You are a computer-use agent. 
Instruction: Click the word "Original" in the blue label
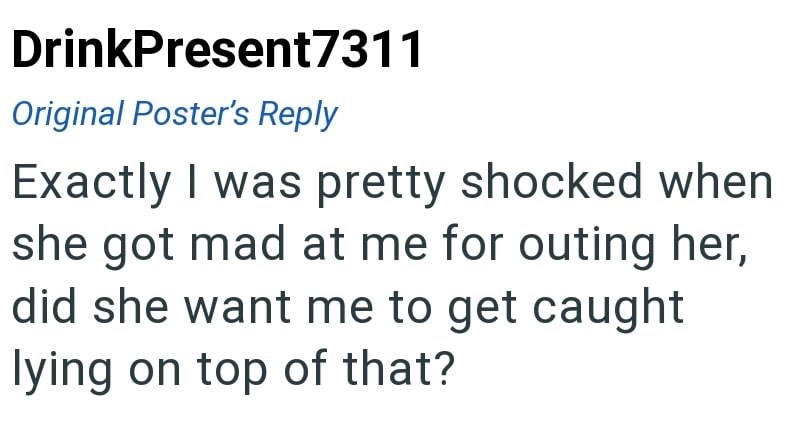point(68,115)
